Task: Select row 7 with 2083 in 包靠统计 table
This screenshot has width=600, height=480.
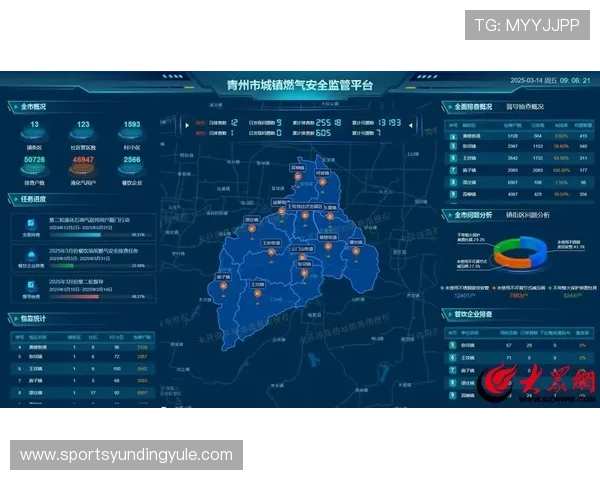Action: (x=83, y=380)
